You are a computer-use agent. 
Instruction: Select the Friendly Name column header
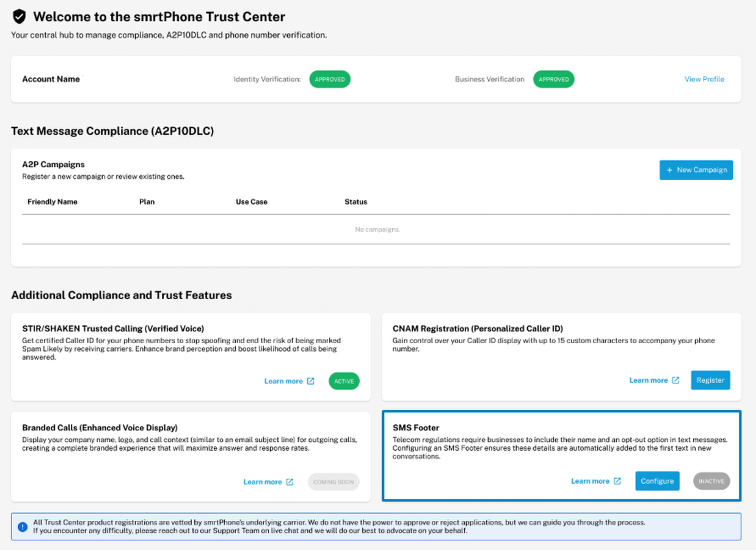(52, 202)
